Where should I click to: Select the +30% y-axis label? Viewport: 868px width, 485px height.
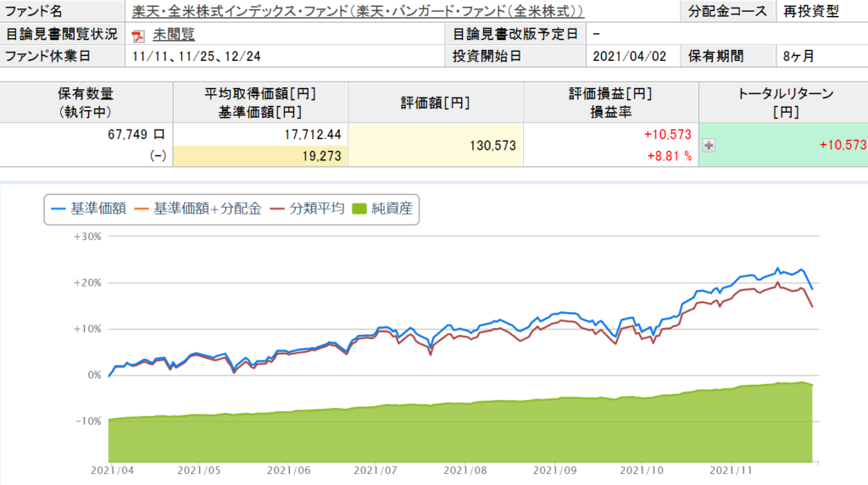point(87,237)
